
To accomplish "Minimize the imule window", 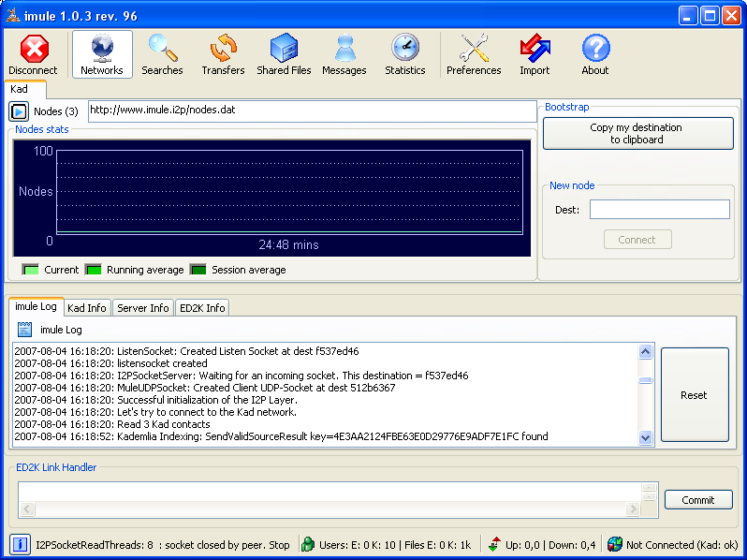I will (687, 16).
